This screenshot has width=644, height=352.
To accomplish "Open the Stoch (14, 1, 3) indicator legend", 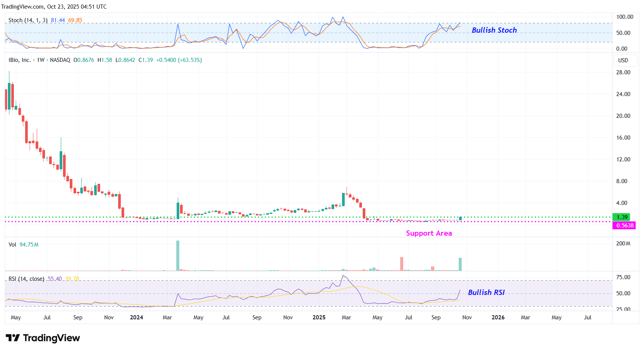I will (x=28, y=20).
